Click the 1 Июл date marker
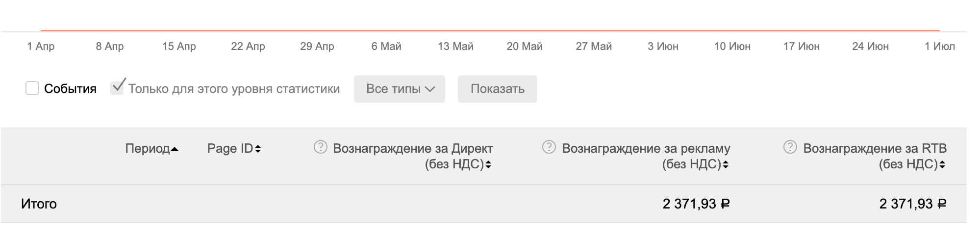The image size is (980, 231). coord(940,46)
